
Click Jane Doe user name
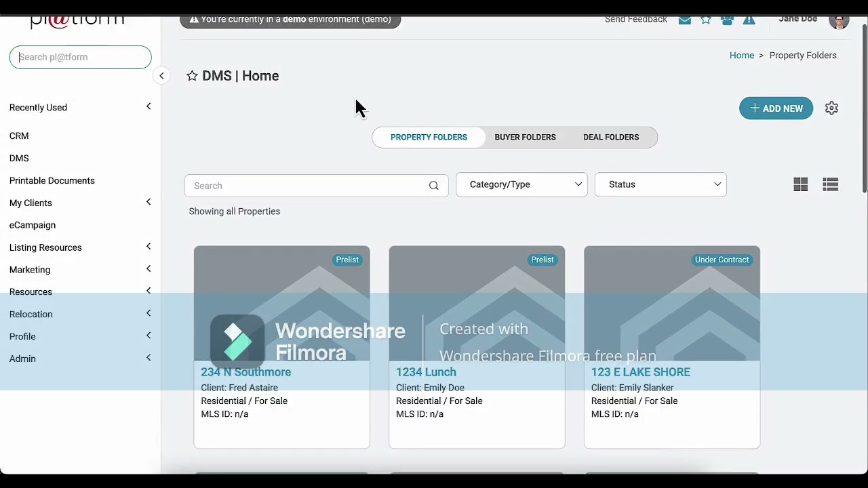point(797,19)
